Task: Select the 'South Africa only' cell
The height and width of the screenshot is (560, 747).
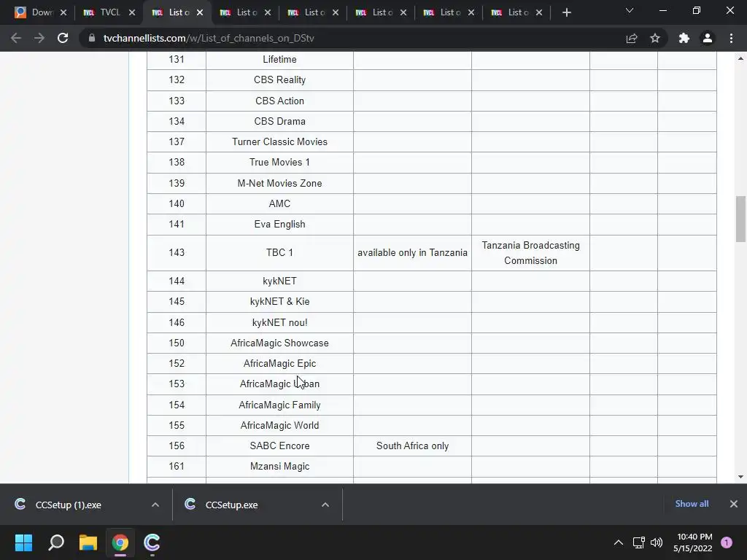Action: point(413,446)
